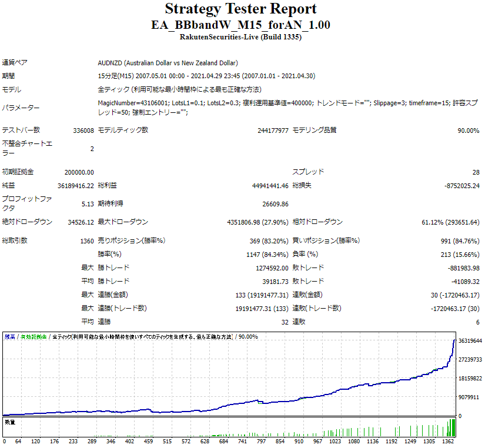Viewport: 485px width, 448px height.
Task: Click the MagicNumber parameter line
Action: click(287, 108)
